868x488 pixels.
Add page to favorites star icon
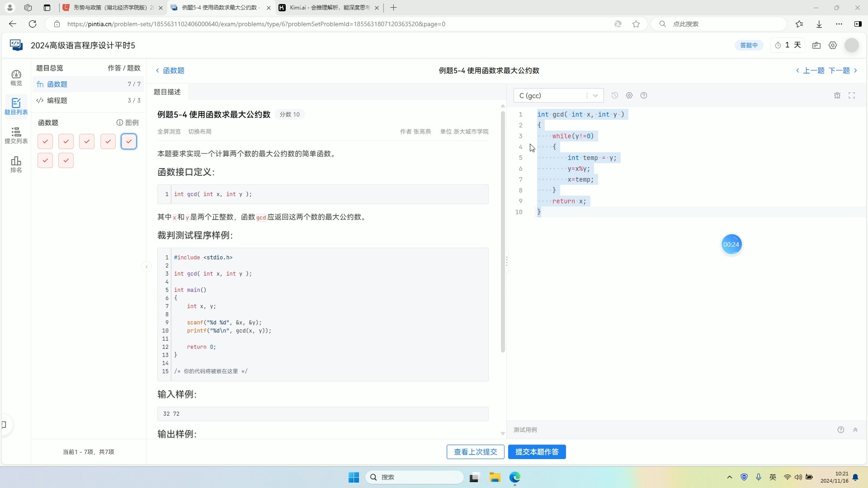[x=636, y=24]
